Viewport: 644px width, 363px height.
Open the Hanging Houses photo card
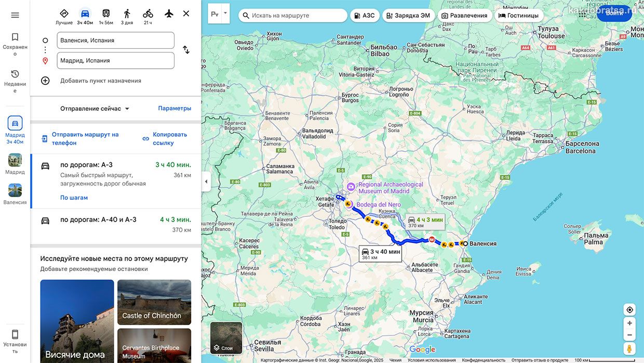tap(77, 321)
